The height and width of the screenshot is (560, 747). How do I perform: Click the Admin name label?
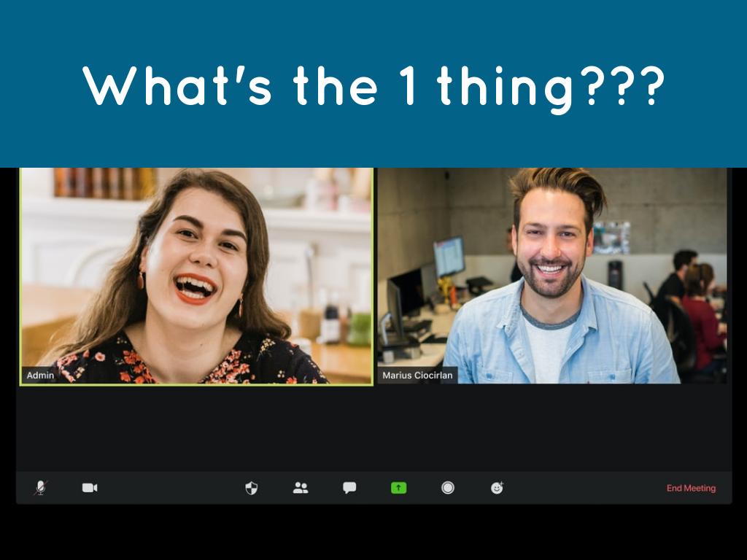coord(40,376)
